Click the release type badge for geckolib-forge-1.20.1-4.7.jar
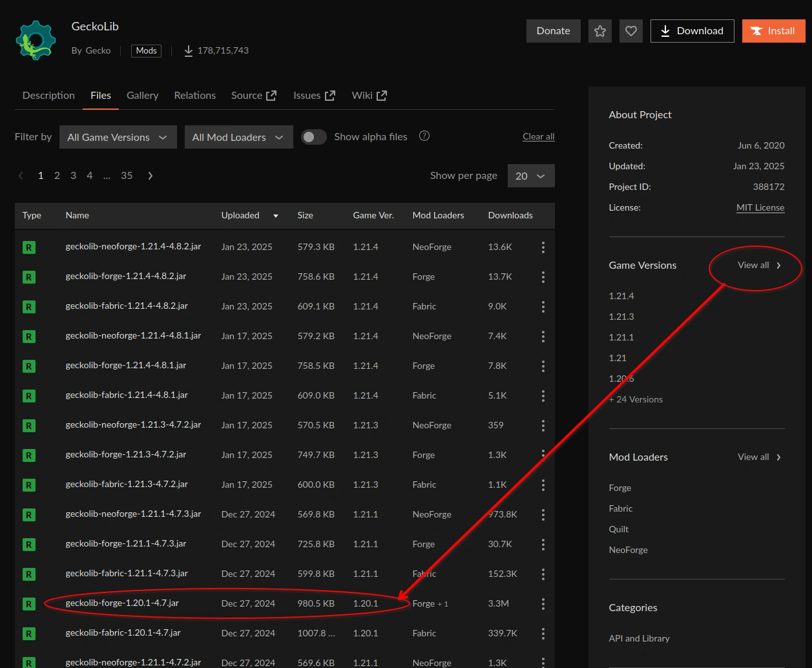 tap(29, 603)
